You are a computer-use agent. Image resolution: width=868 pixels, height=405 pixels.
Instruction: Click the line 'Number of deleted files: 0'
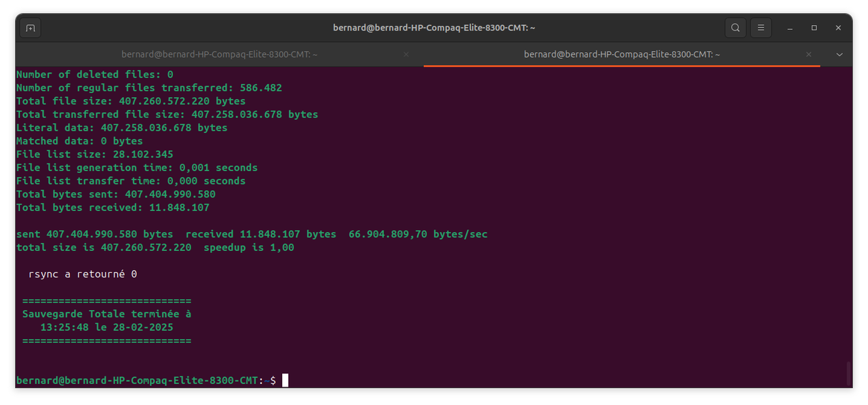(x=95, y=75)
